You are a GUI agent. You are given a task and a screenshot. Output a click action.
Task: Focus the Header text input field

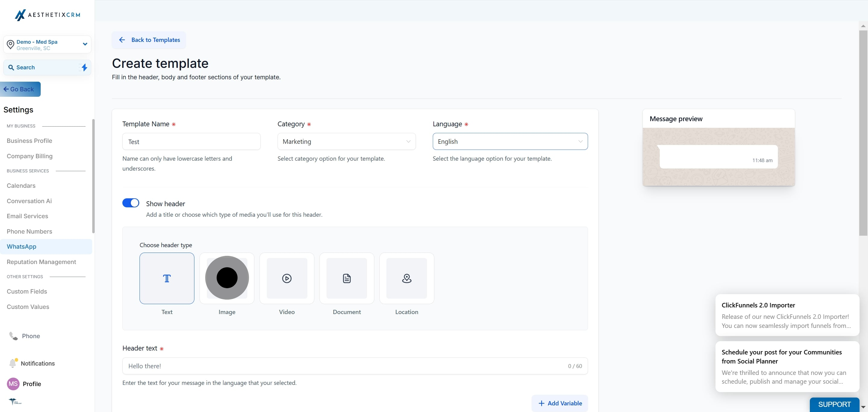355,366
